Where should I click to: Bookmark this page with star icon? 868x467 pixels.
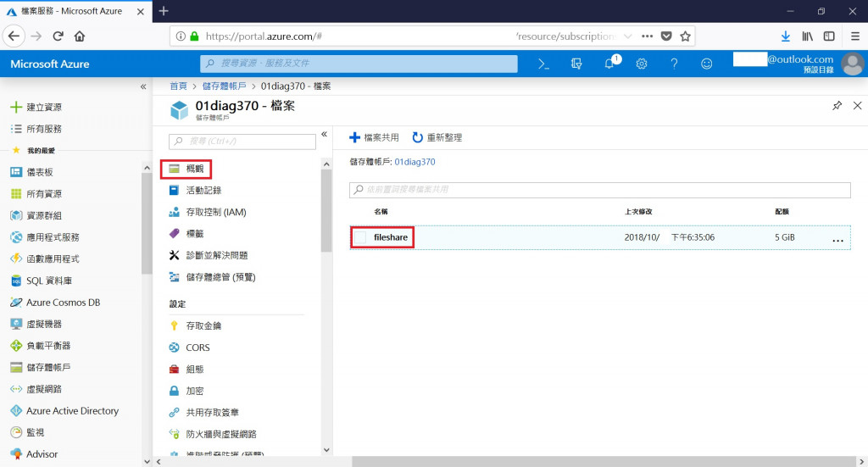click(x=685, y=36)
